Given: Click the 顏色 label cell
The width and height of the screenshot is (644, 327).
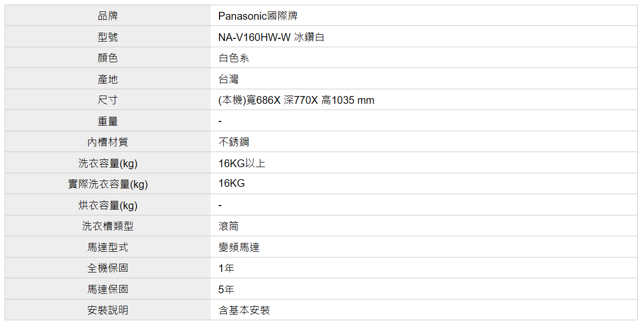Looking at the screenshot, I should click(x=107, y=58).
